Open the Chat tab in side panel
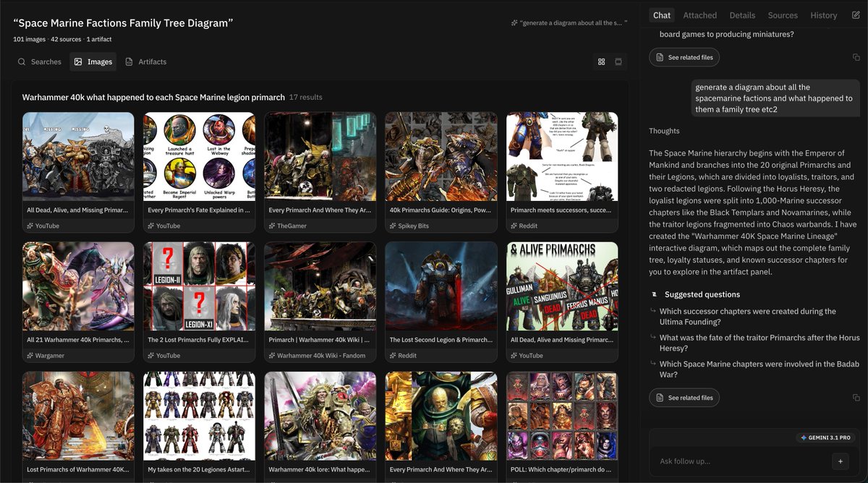This screenshot has height=483, width=868. [661, 15]
